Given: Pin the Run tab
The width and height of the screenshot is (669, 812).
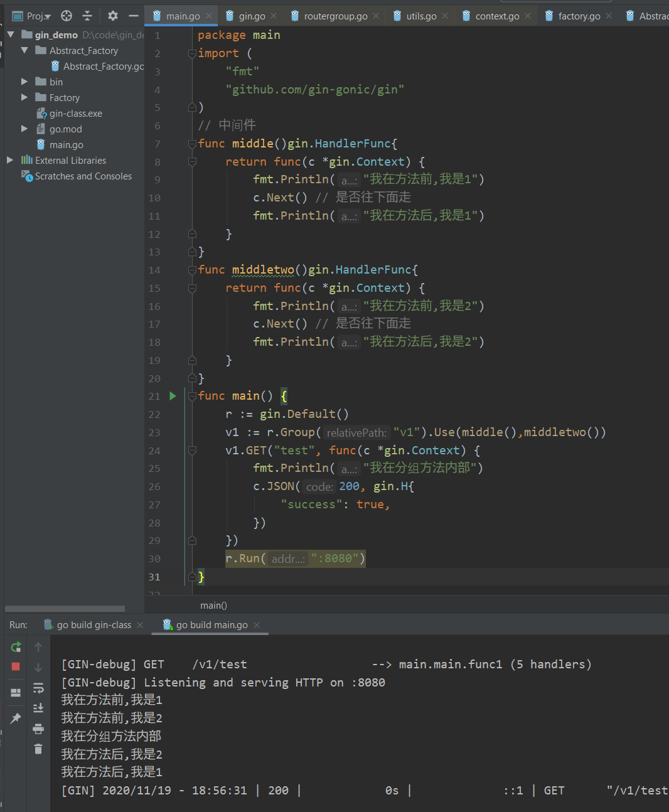Looking at the screenshot, I should coord(16,719).
